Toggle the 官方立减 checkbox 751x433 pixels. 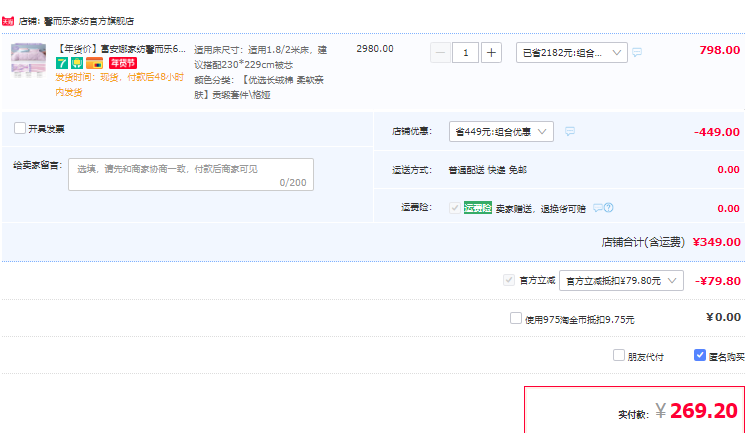coord(509,280)
